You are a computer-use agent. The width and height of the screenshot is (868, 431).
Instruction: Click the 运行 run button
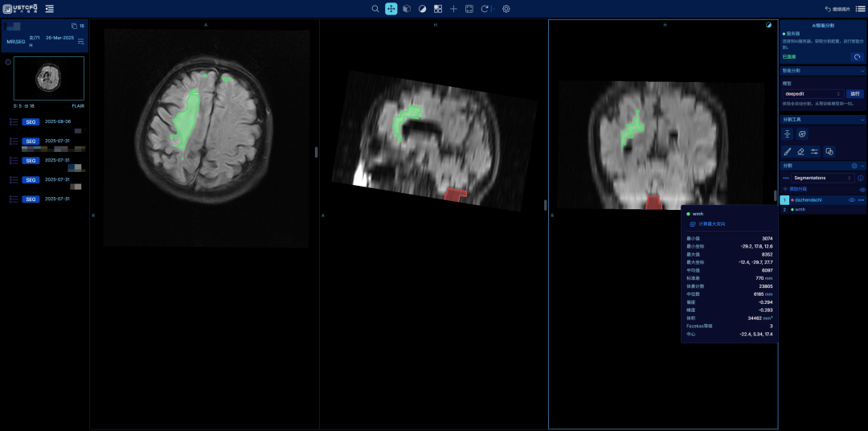click(x=855, y=94)
